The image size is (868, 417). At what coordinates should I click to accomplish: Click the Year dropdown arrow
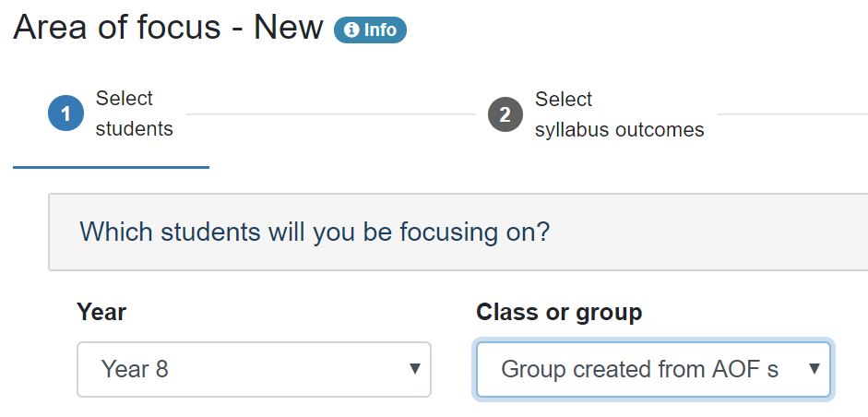pos(414,369)
